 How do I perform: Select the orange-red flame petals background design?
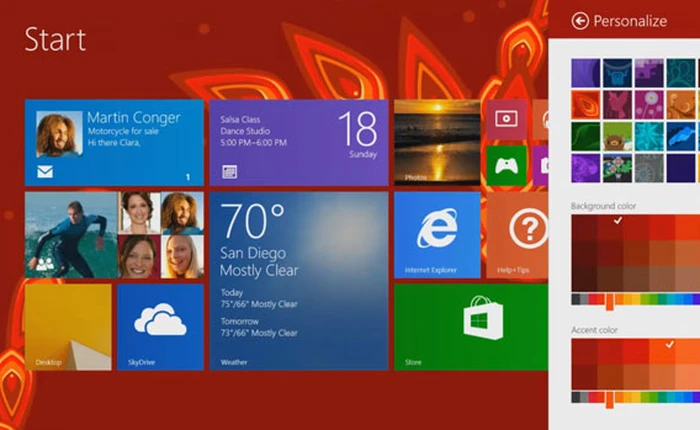coord(586,104)
